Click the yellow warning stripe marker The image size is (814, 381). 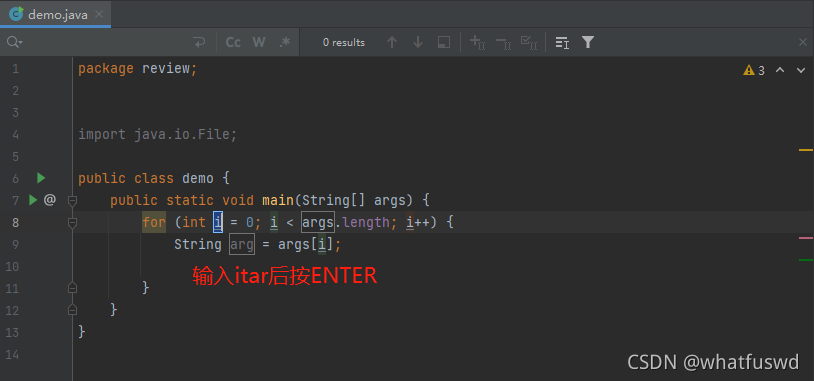point(806,150)
